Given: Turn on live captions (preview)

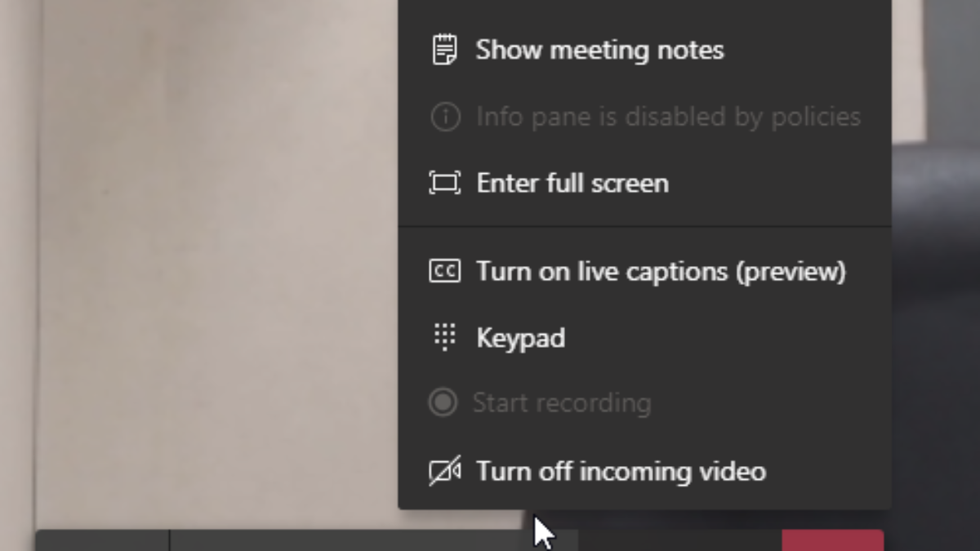Looking at the screenshot, I should 661,271.
